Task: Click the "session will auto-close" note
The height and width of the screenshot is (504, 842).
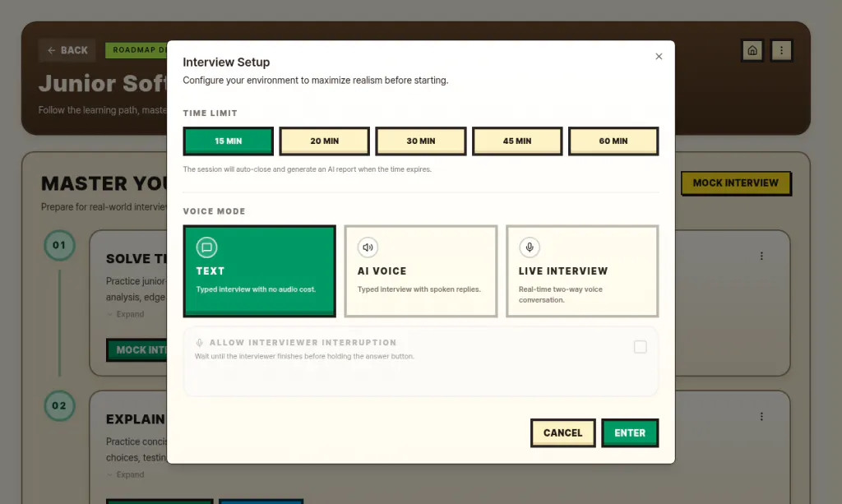Action: (x=308, y=169)
